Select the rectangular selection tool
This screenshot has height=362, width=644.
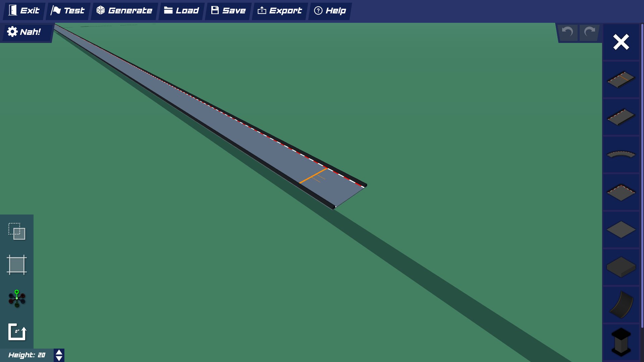(x=17, y=231)
